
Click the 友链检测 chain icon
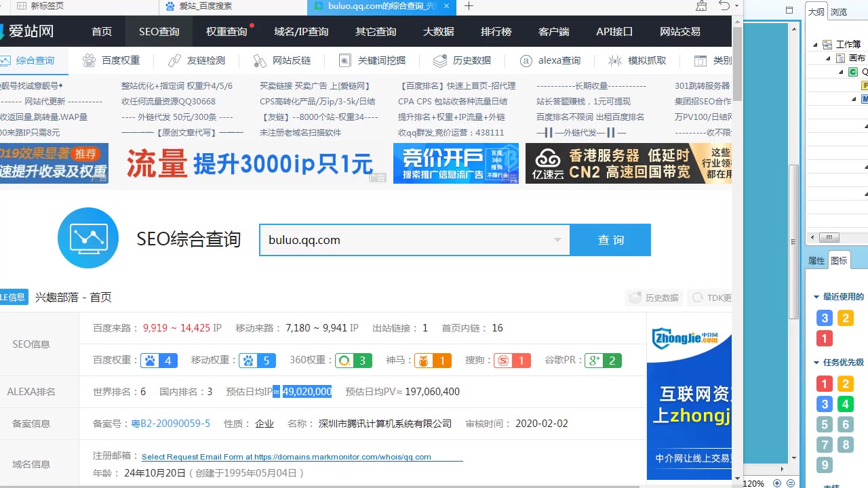(174, 60)
